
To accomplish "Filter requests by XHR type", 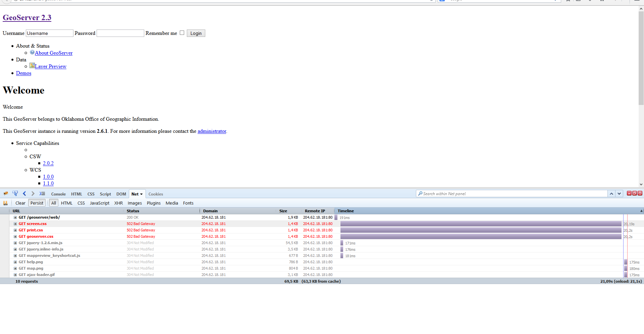I will point(118,203).
